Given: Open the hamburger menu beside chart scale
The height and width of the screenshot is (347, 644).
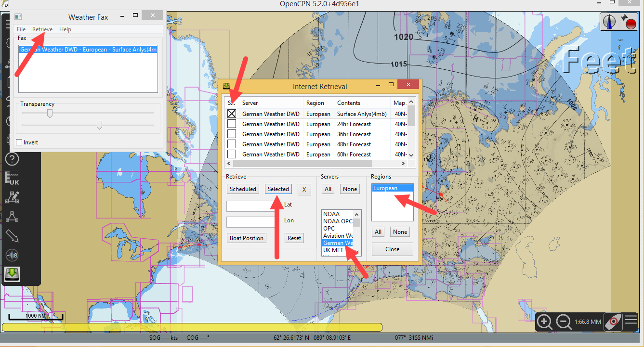Looking at the screenshot, I should pyautogui.click(x=631, y=321).
